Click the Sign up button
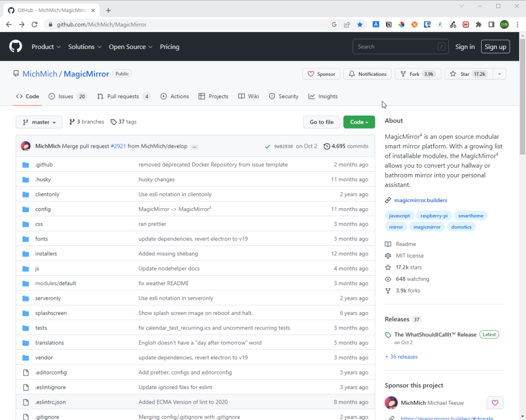 click(495, 47)
